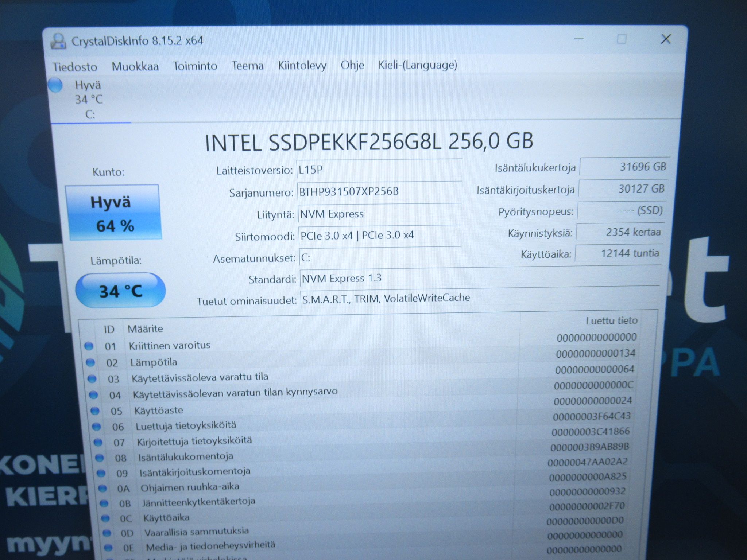Screen dimensions: 747x560
Task: Open the Teema menu
Action: (x=247, y=66)
